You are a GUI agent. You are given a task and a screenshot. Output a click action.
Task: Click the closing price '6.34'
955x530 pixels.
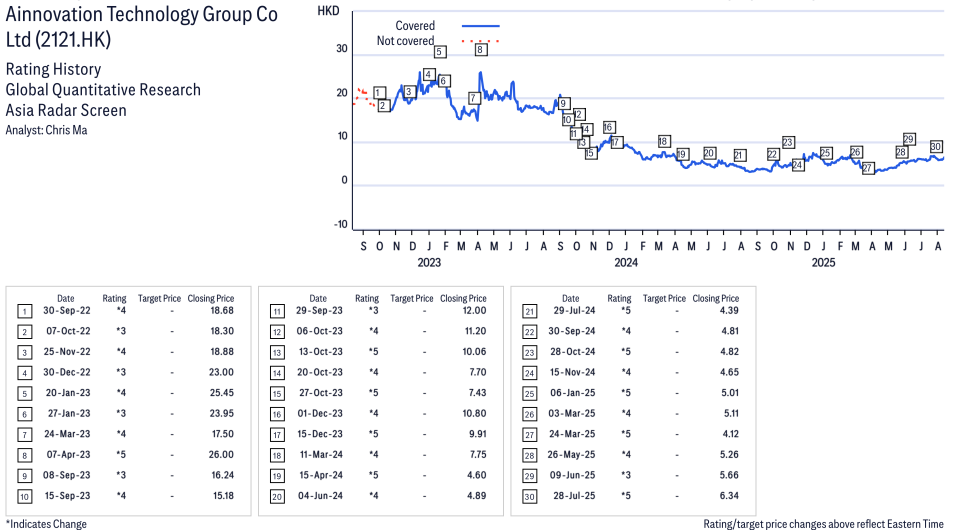[x=730, y=496]
